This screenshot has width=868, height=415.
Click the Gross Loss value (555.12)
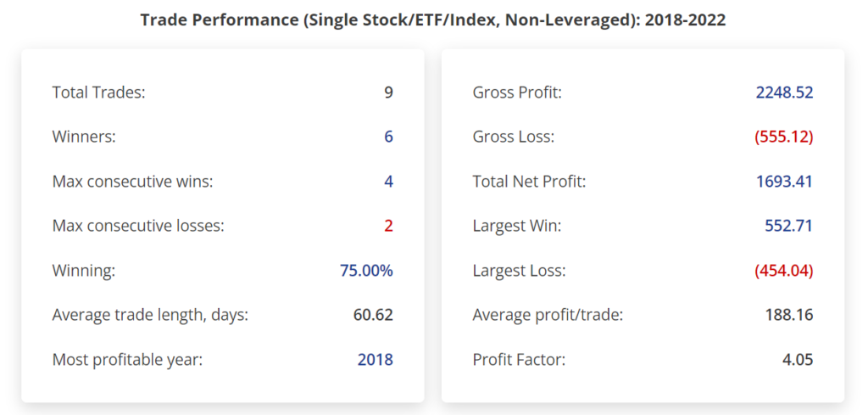[783, 137]
